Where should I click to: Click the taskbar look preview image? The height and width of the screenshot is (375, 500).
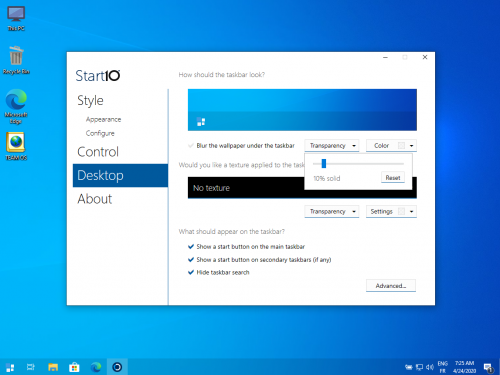pos(302,110)
